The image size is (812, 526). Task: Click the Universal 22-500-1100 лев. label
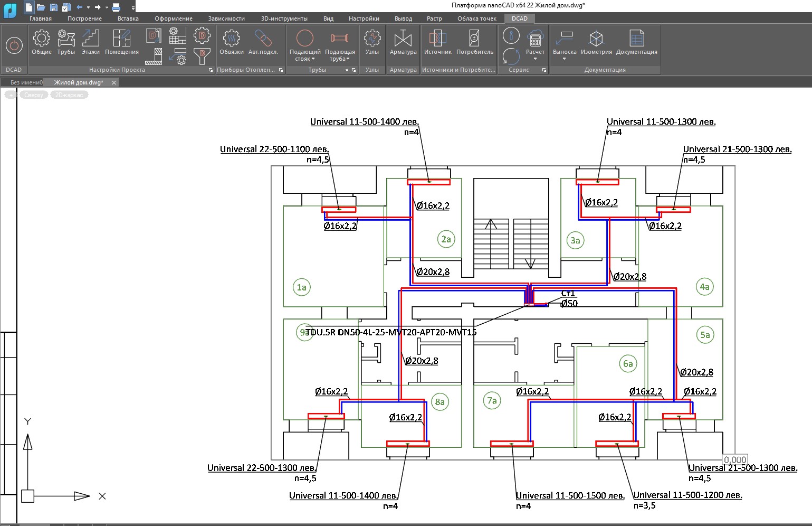(x=274, y=149)
